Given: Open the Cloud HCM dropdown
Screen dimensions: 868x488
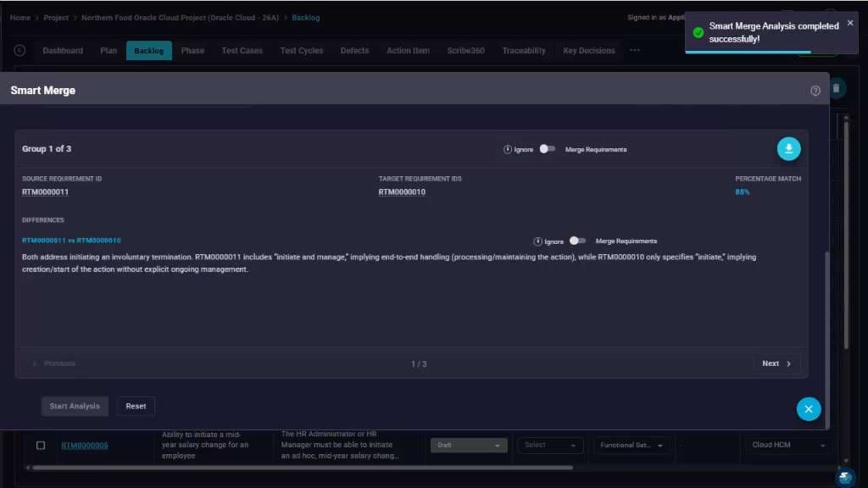Looking at the screenshot, I should coord(787,446).
